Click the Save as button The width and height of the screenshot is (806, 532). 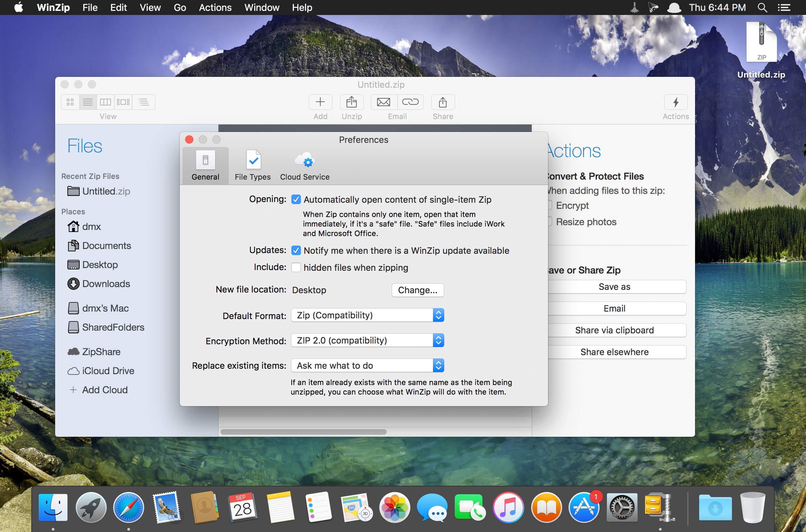tap(615, 286)
